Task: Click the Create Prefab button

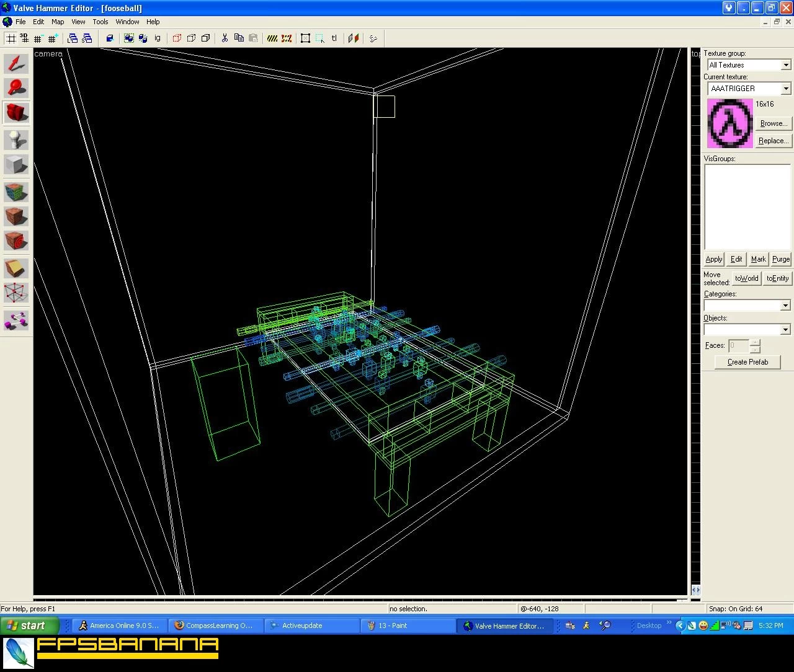Action: pyautogui.click(x=747, y=362)
